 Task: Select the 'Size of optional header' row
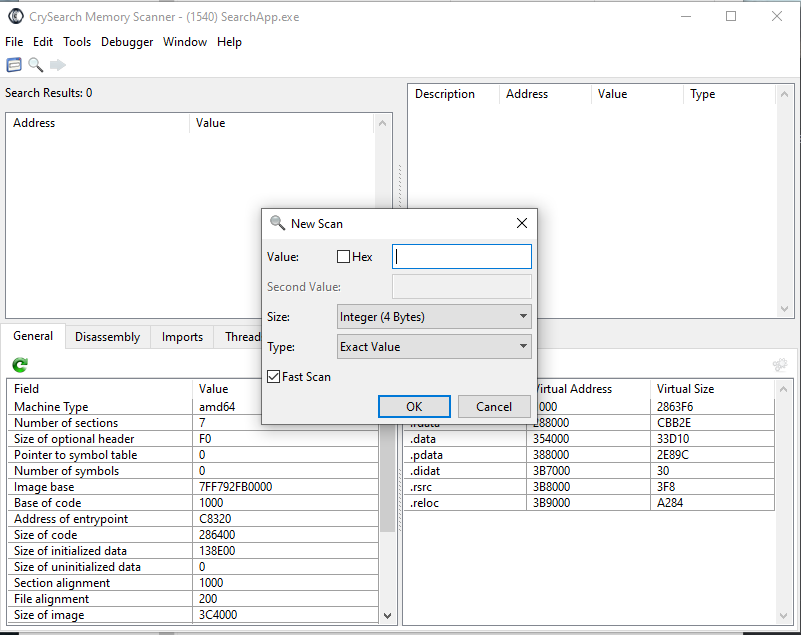tap(193, 439)
